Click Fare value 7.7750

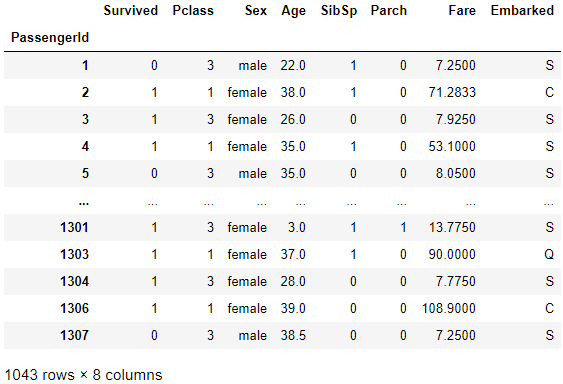pos(456,281)
